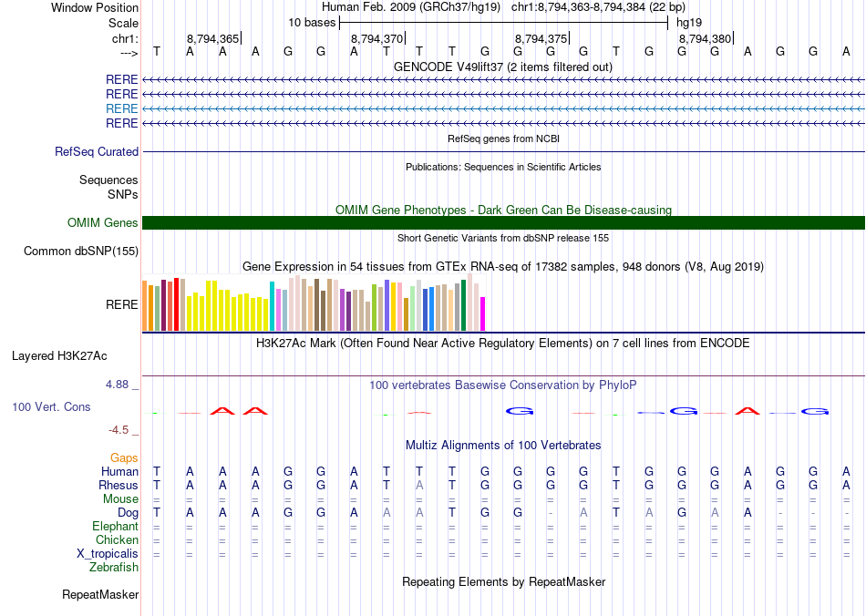Image resolution: width=866 pixels, height=616 pixels.
Task: Select the Rhesus species row label
Action: (119, 486)
